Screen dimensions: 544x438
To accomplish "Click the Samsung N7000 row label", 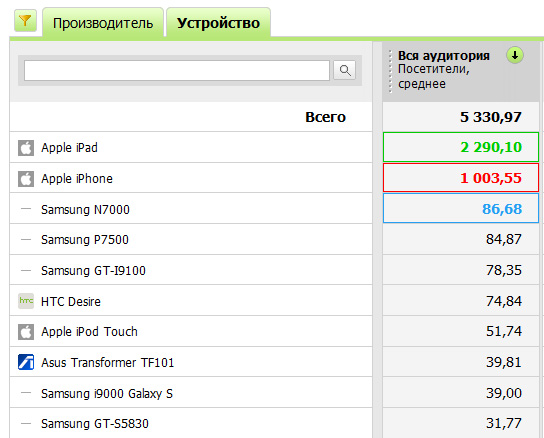I will point(85,209).
